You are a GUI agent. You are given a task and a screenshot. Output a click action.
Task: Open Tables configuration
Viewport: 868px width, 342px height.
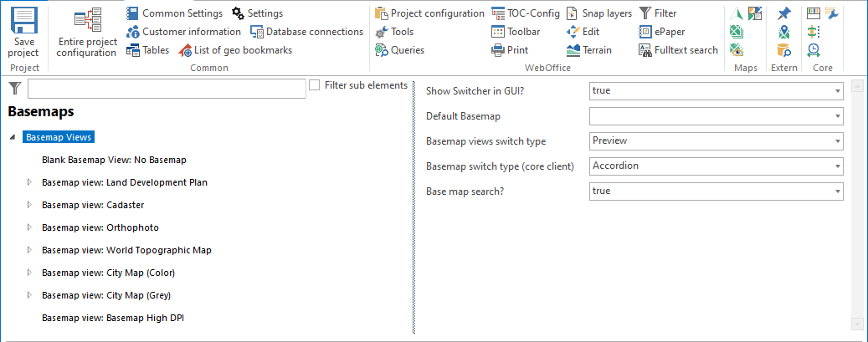coord(147,50)
